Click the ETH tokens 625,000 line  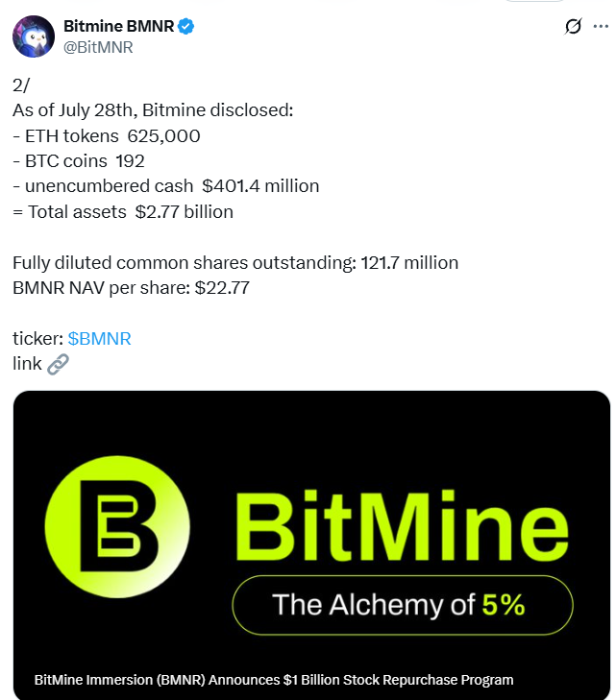click(107, 135)
